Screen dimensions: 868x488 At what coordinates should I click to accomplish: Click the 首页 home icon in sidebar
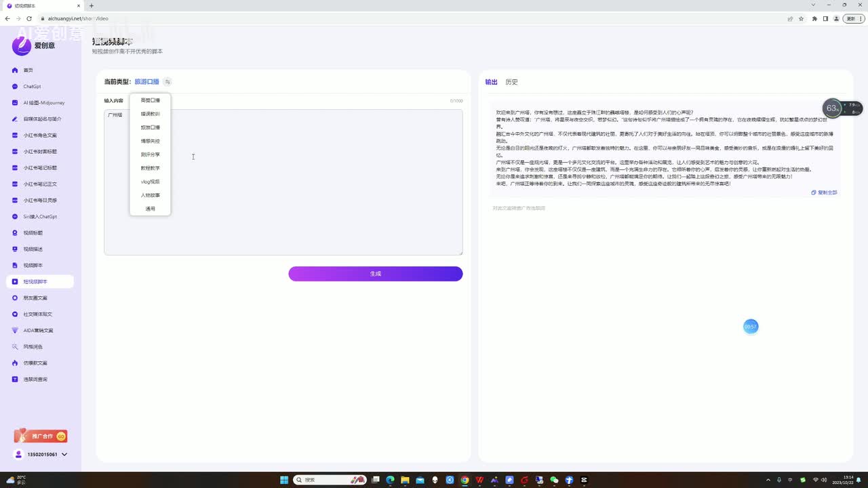[x=15, y=70]
